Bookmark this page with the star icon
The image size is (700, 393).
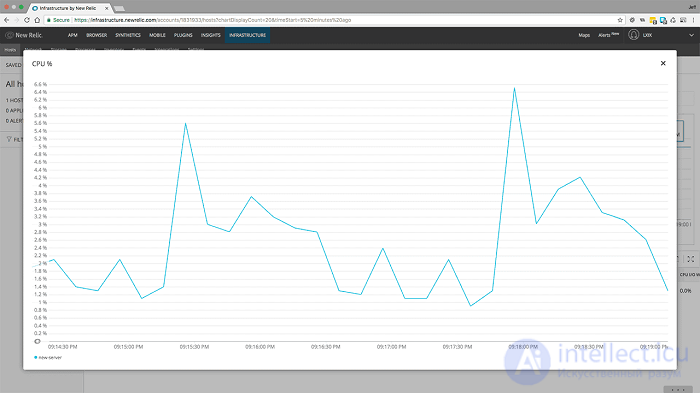click(x=620, y=20)
